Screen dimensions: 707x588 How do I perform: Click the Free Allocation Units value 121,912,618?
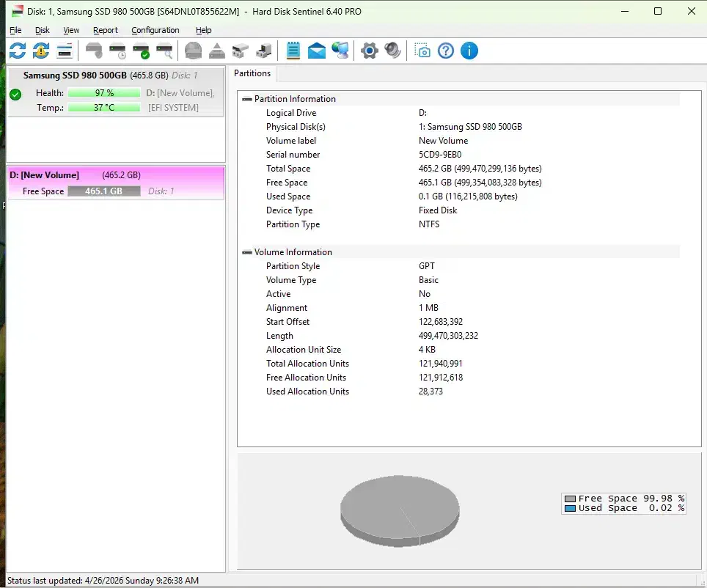click(441, 378)
